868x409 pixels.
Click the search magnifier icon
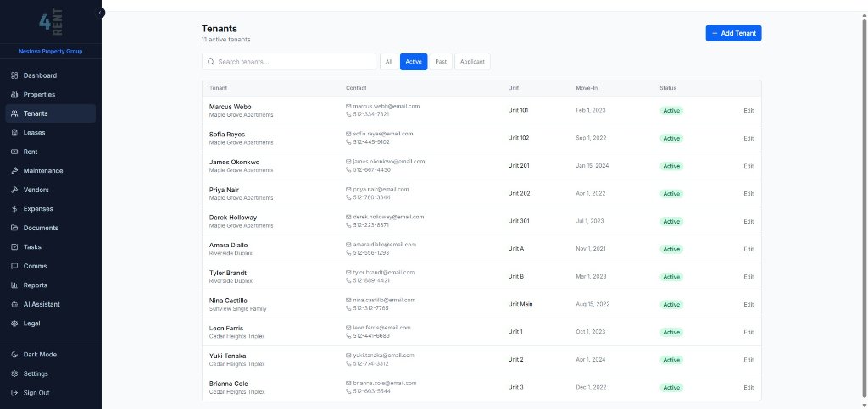pos(211,62)
